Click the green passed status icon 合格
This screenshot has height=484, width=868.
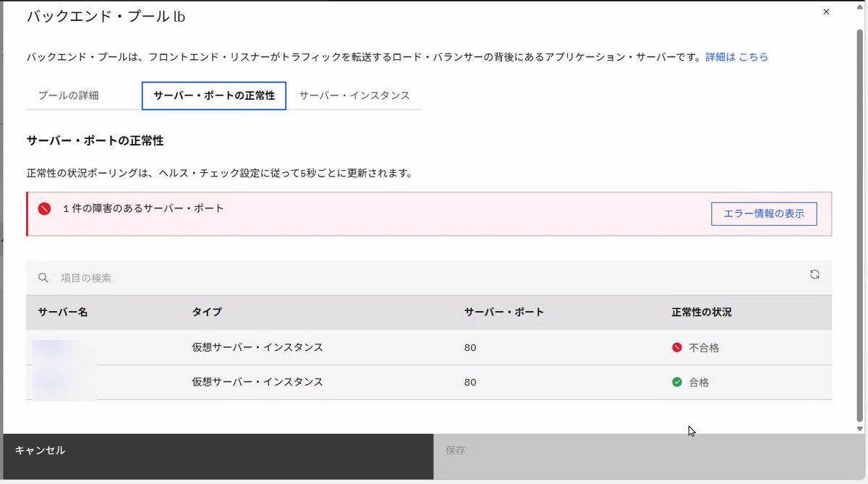(677, 382)
